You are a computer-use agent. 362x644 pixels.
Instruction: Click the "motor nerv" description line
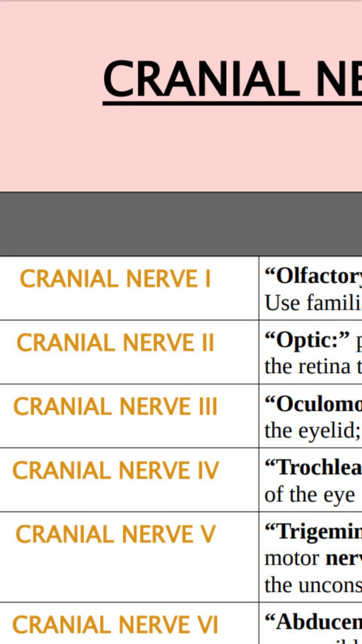click(313, 558)
